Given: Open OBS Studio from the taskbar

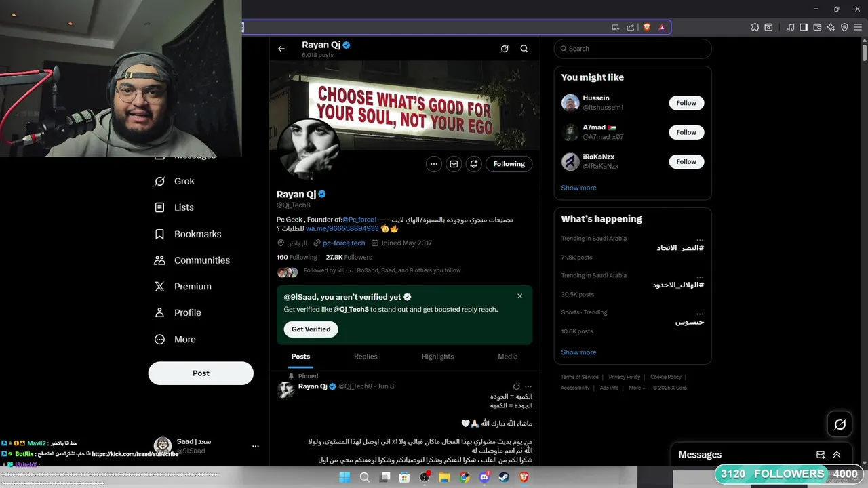Looking at the screenshot, I should pos(425,477).
